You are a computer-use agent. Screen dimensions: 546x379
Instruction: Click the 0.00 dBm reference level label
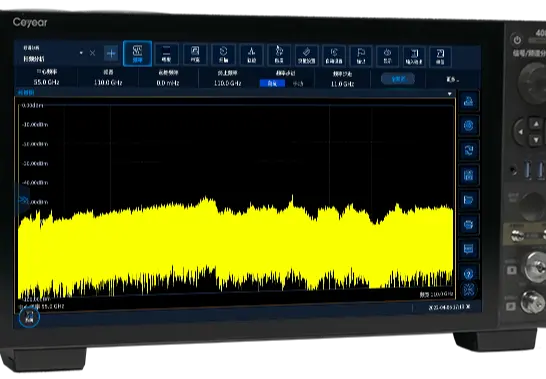click(33, 105)
